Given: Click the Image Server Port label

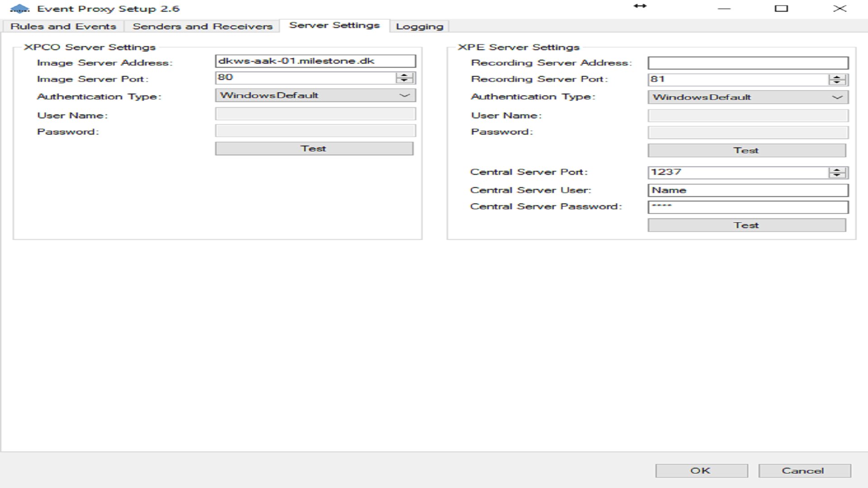Looking at the screenshot, I should (x=93, y=79).
